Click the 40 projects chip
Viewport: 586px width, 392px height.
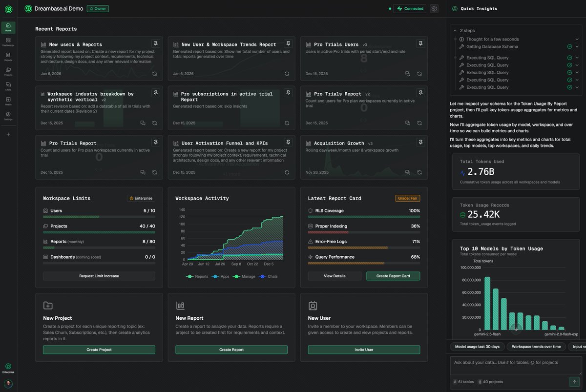coord(490,382)
